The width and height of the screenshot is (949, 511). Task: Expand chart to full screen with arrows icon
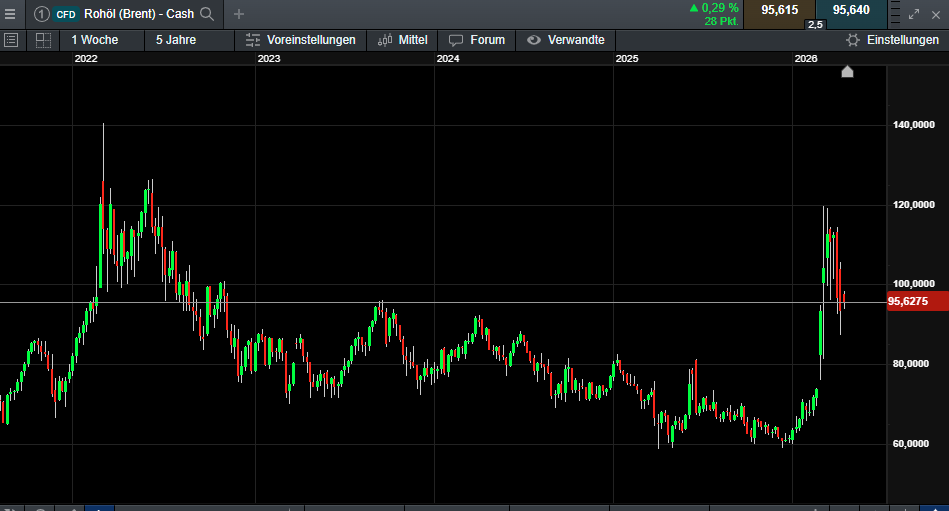click(x=914, y=14)
